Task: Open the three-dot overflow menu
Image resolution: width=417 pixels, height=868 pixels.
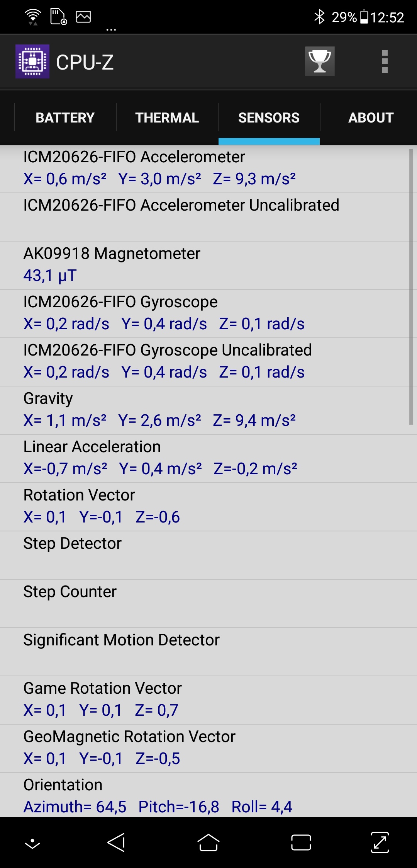Action: click(x=385, y=61)
